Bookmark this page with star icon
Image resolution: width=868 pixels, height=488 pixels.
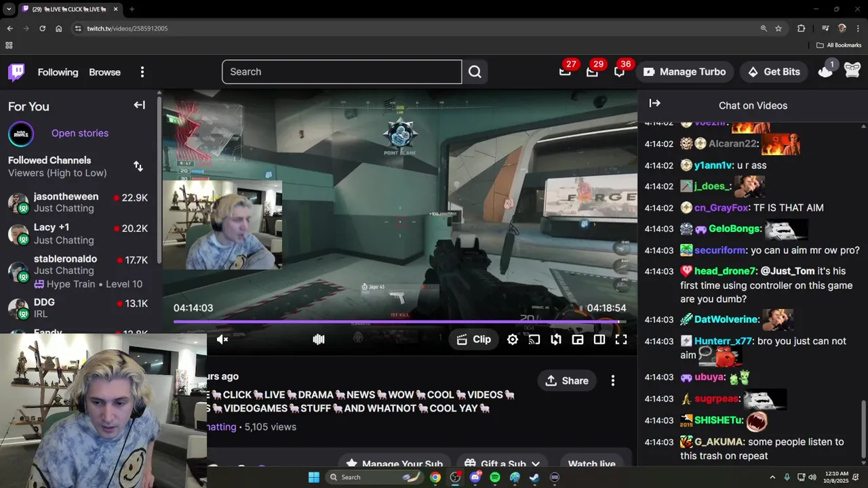pyautogui.click(x=778, y=28)
